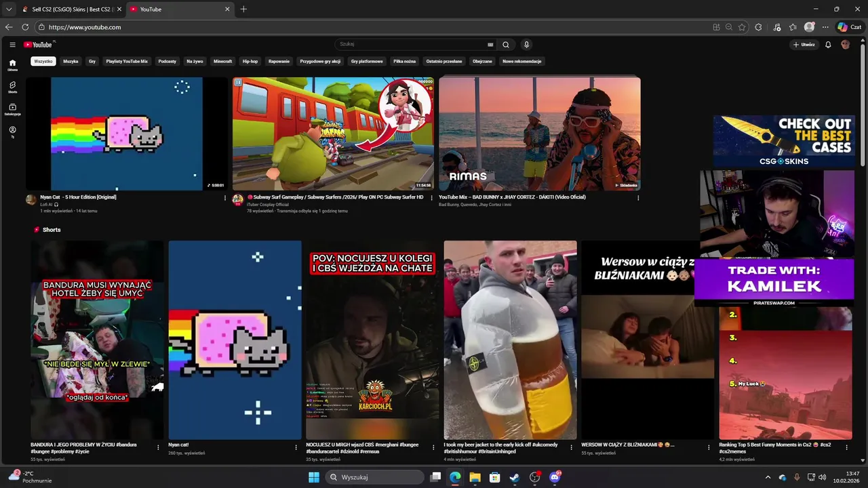
Task: Click the browser address bar URL
Action: pos(85,27)
